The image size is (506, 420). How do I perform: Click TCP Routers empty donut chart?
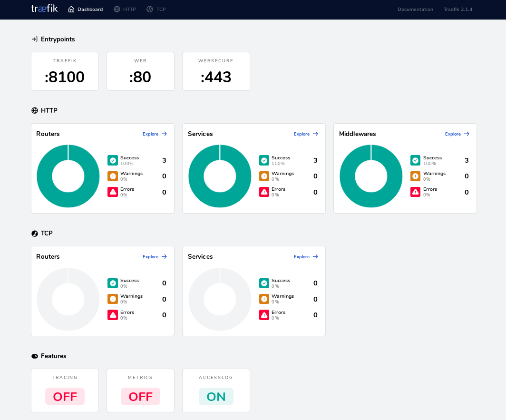coord(68,299)
